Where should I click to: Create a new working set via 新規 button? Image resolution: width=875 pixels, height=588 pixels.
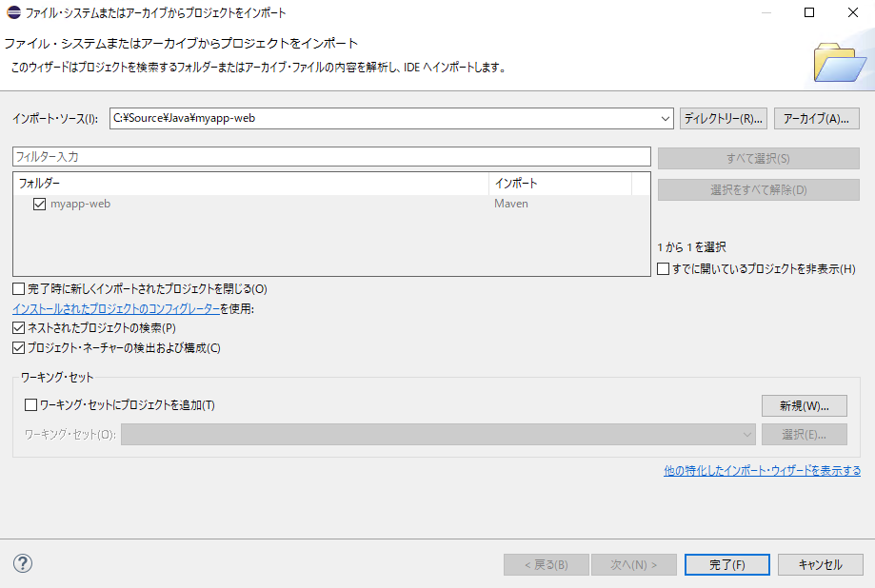[x=803, y=404]
